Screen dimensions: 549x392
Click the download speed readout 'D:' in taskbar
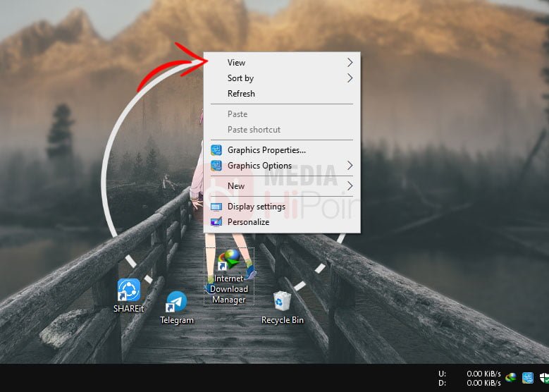click(469, 383)
